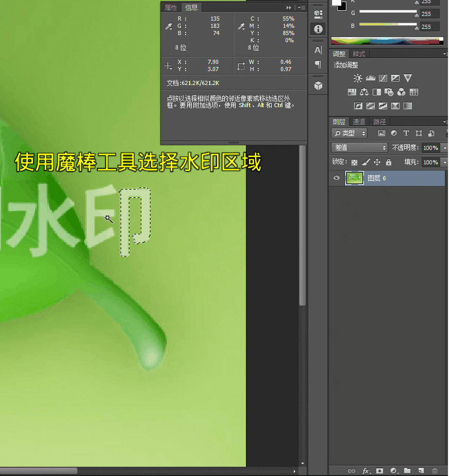Add a Photo Filter adjustment
The width and height of the screenshot is (449, 476).
(389, 92)
